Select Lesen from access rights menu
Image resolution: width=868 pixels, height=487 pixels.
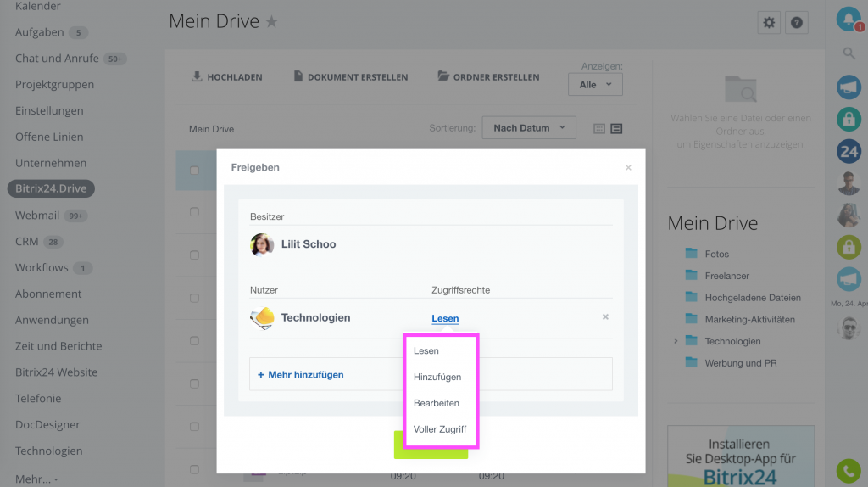[426, 350]
